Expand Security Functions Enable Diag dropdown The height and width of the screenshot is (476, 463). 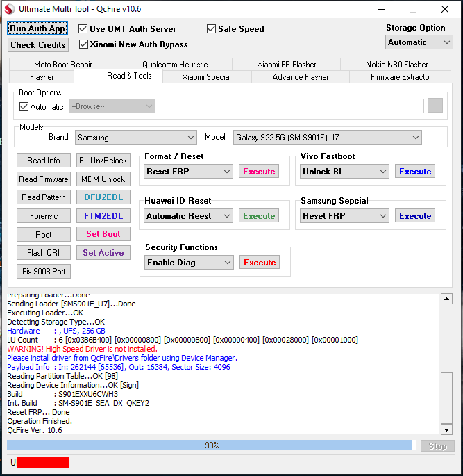(189, 263)
